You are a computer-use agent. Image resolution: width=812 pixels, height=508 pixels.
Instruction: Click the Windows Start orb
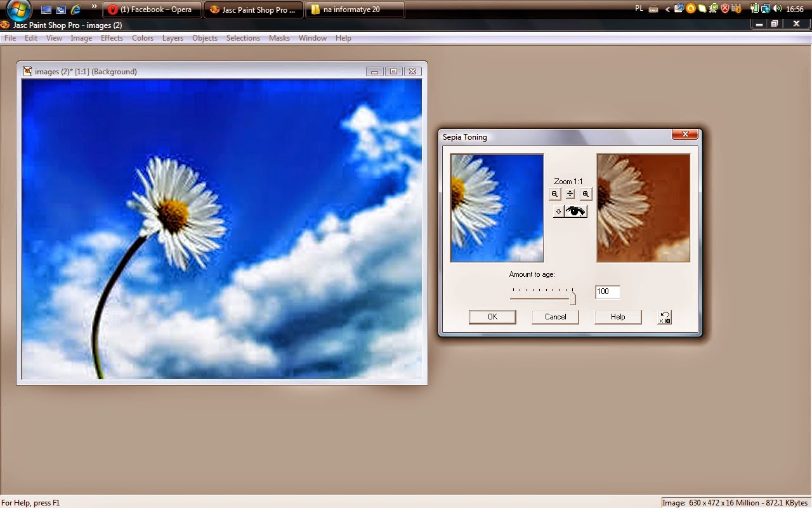point(19,10)
